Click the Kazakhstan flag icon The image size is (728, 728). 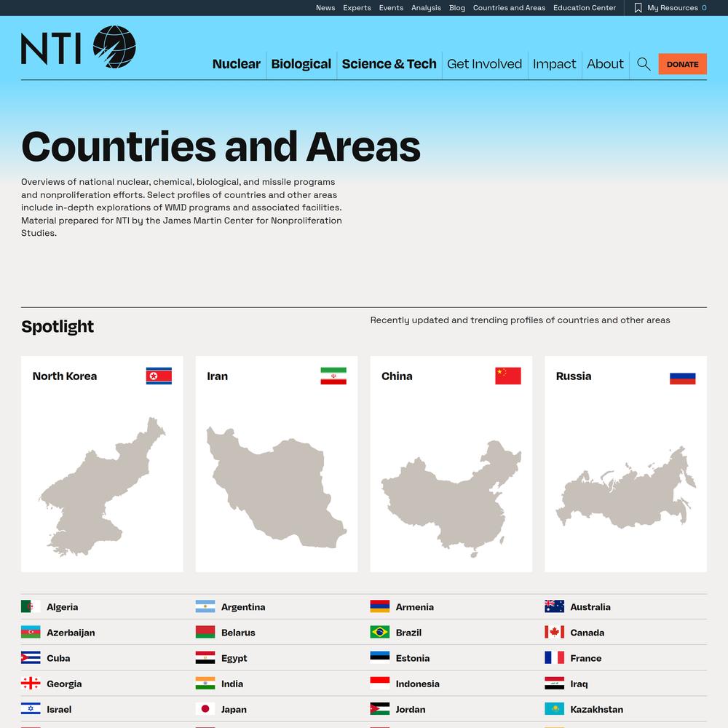pos(554,708)
